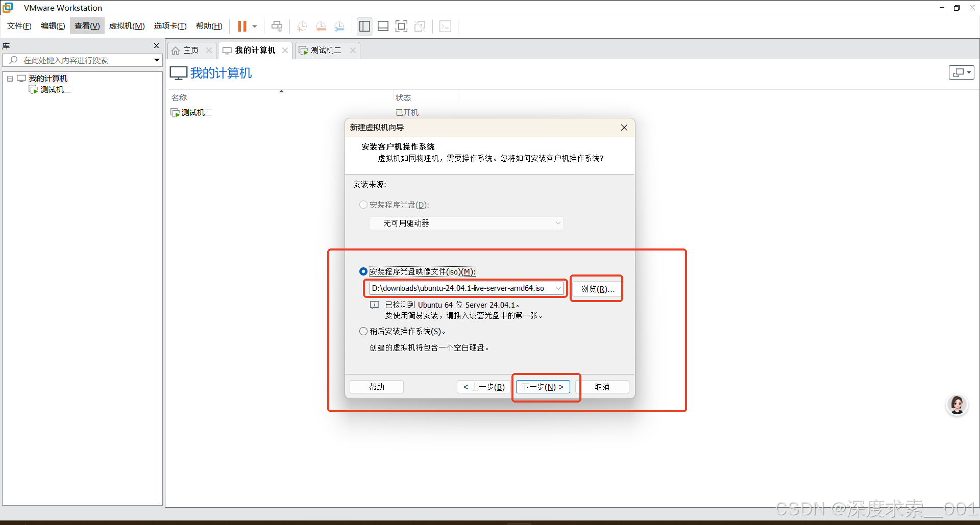
Task: Collapse the 我的计算机 tree node
Action: pyautogui.click(x=10, y=79)
